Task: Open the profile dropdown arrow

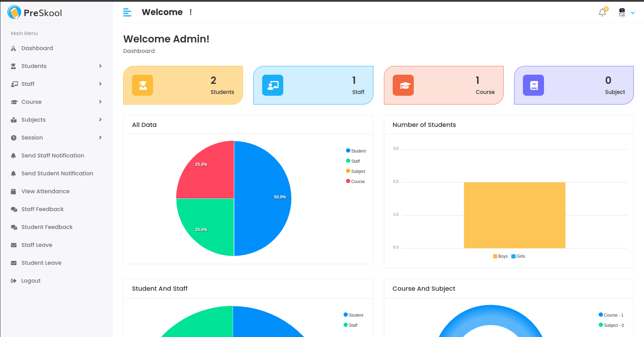Action: [633, 13]
